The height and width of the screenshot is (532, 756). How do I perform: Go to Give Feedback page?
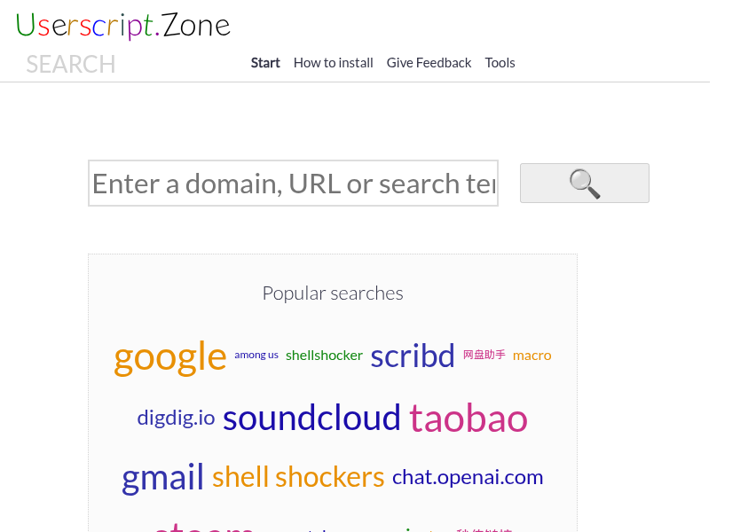[x=429, y=63]
